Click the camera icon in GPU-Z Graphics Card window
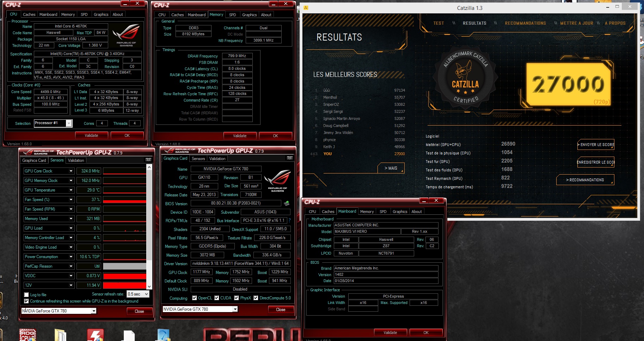The height and width of the screenshot is (341, 644). pos(290,158)
